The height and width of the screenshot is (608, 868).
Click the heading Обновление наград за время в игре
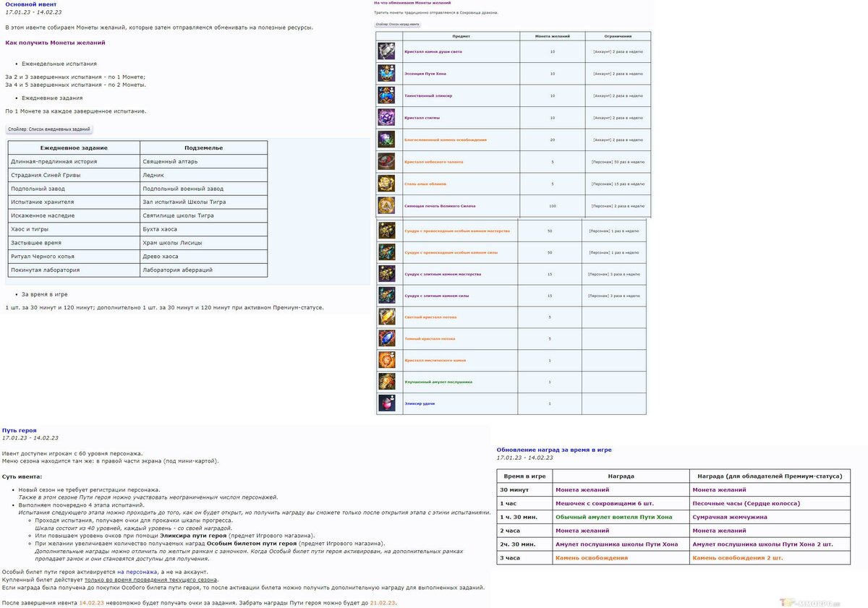[x=554, y=450]
